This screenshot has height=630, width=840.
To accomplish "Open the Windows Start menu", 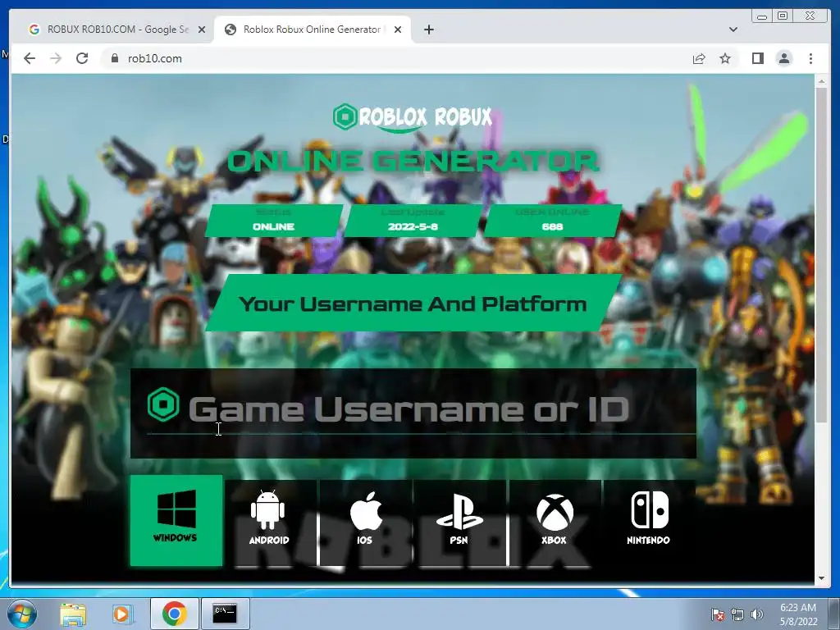I will 22,614.
